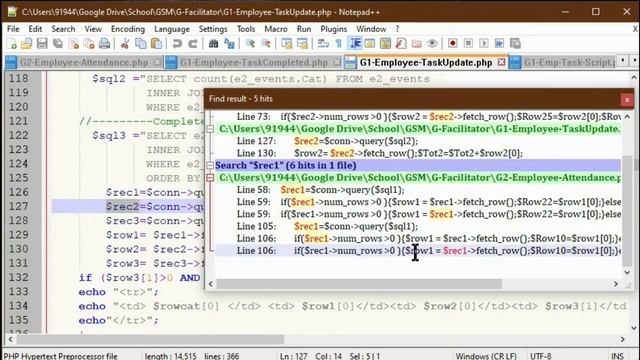Click the Zoom In toolbar icon

coord(250,44)
